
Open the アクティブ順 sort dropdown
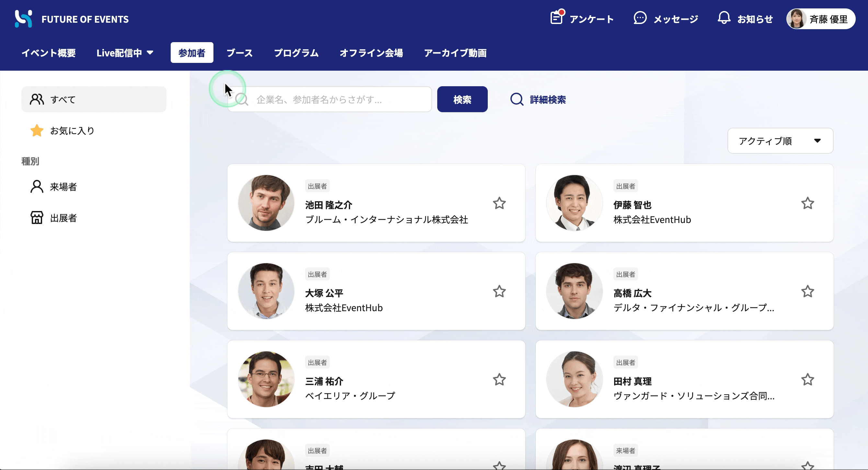click(780, 141)
